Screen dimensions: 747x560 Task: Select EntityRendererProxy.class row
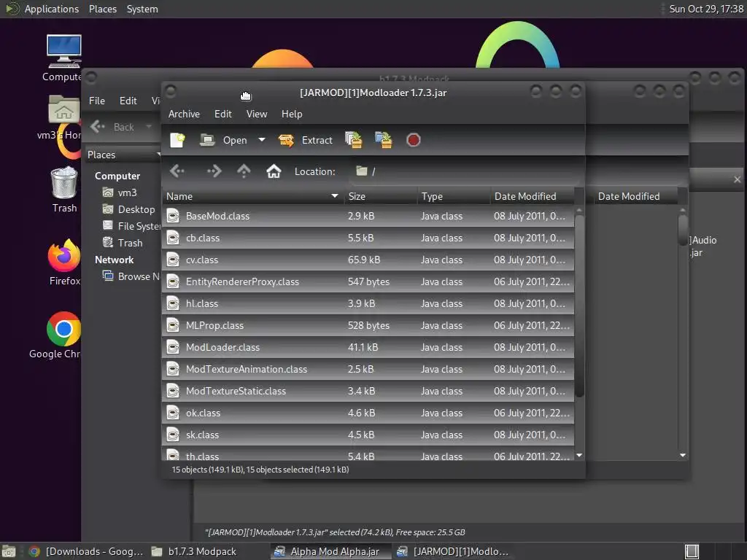coord(368,282)
